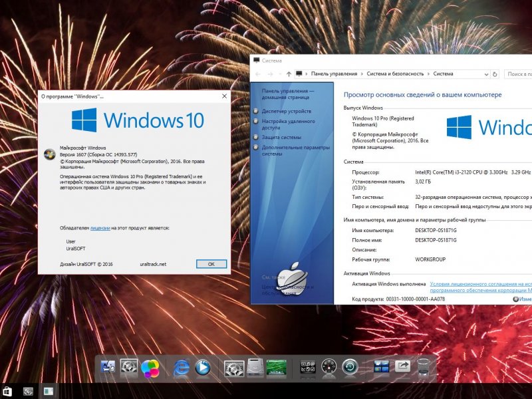Viewport: 532px width, 399px height.
Task: Focus the Поиск search field in Система window
Action: (518, 74)
